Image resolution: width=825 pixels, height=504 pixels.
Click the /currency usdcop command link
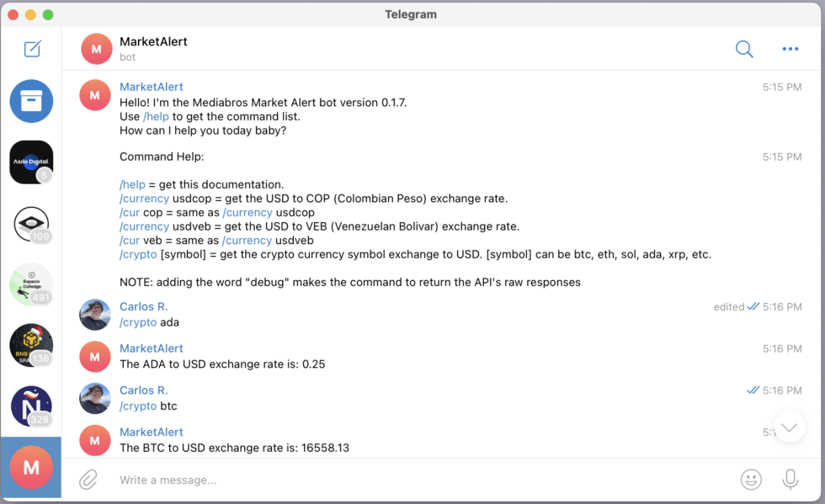144,199
